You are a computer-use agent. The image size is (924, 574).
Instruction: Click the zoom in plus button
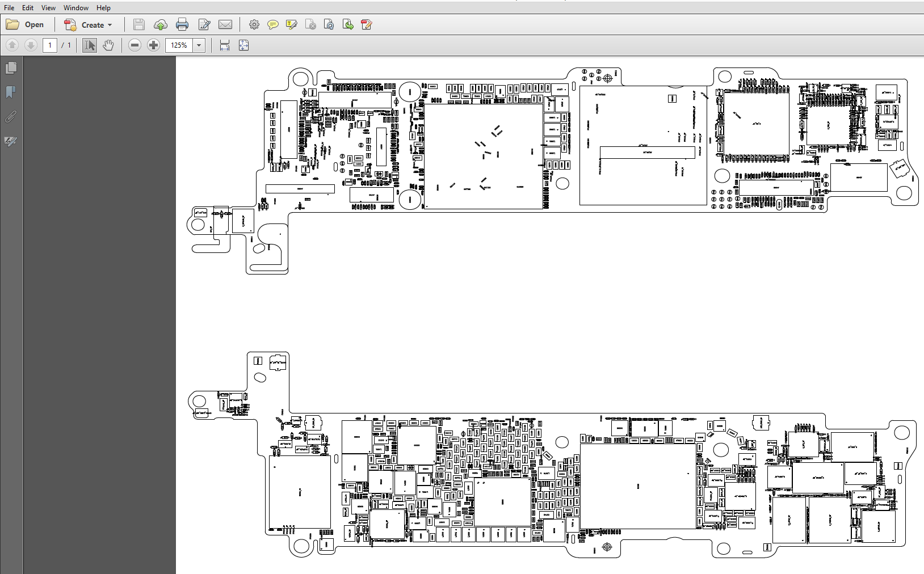(153, 45)
